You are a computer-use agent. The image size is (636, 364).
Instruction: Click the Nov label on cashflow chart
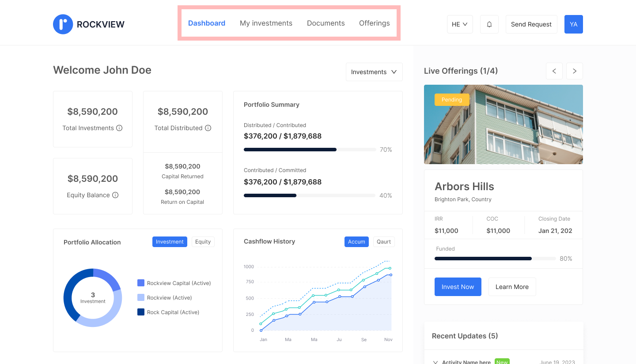[389, 340]
